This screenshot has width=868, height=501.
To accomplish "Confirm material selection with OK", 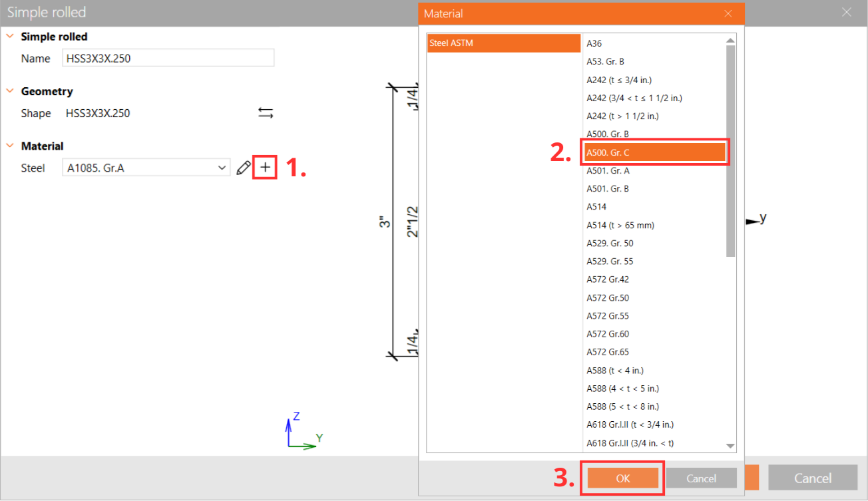I will coord(622,478).
